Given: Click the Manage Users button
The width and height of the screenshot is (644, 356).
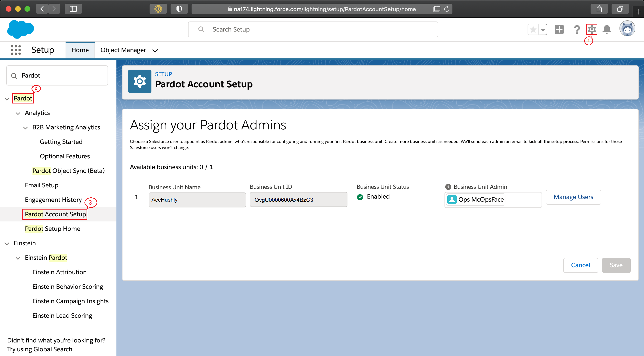Looking at the screenshot, I should (x=573, y=197).
